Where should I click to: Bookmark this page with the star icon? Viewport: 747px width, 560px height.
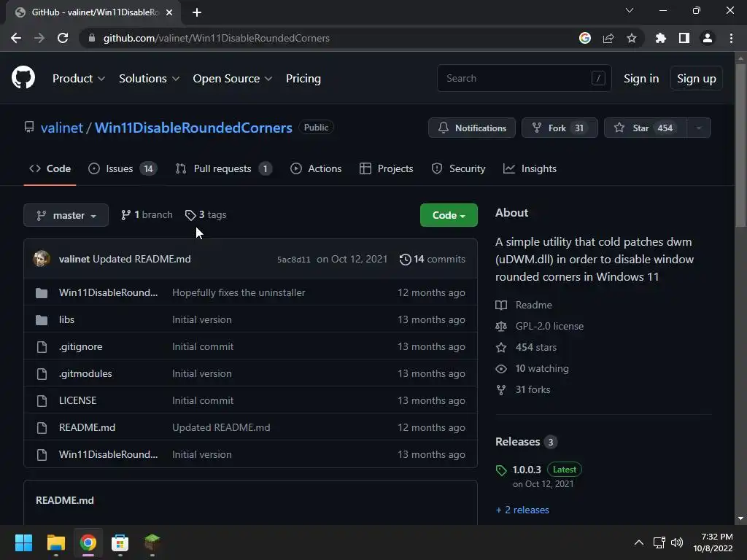[632, 38]
